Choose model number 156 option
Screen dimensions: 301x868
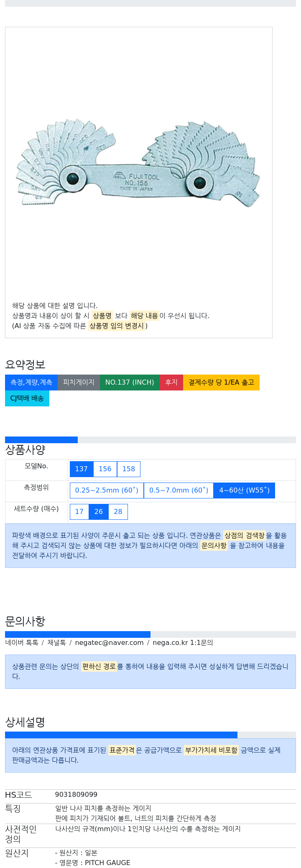(105, 469)
